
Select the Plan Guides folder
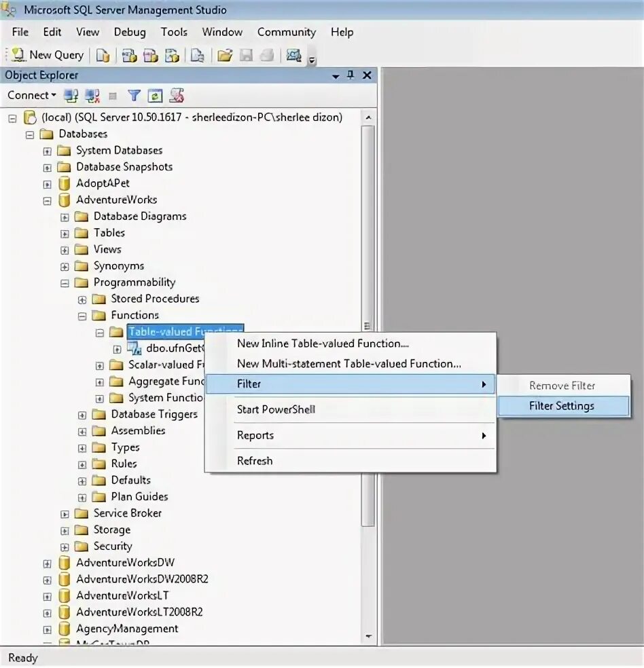[139, 497]
